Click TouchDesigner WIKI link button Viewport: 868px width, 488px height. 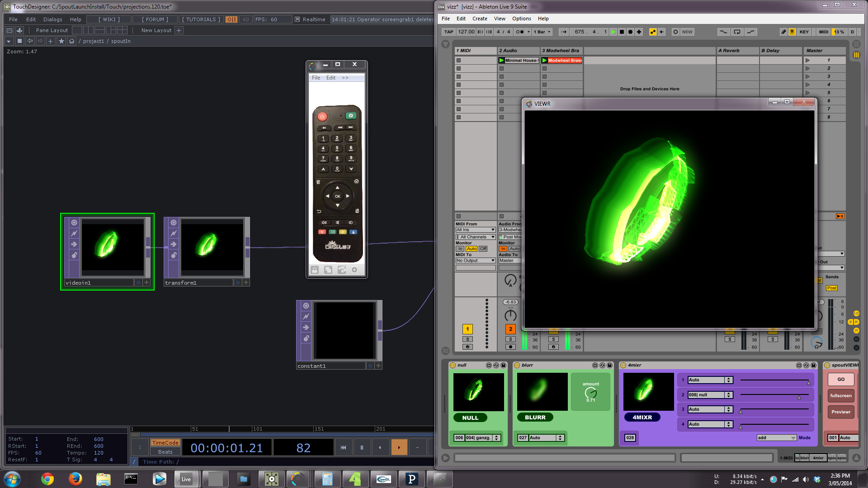pyautogui.click(x=109, y=19)
